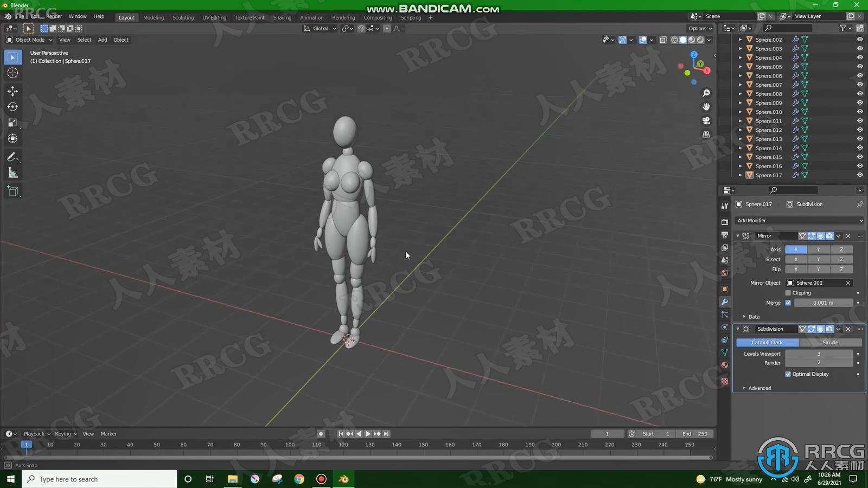This screenshot has height=488, width=868.
Task: Pin the properties context
Action: (x=859, y=204)
